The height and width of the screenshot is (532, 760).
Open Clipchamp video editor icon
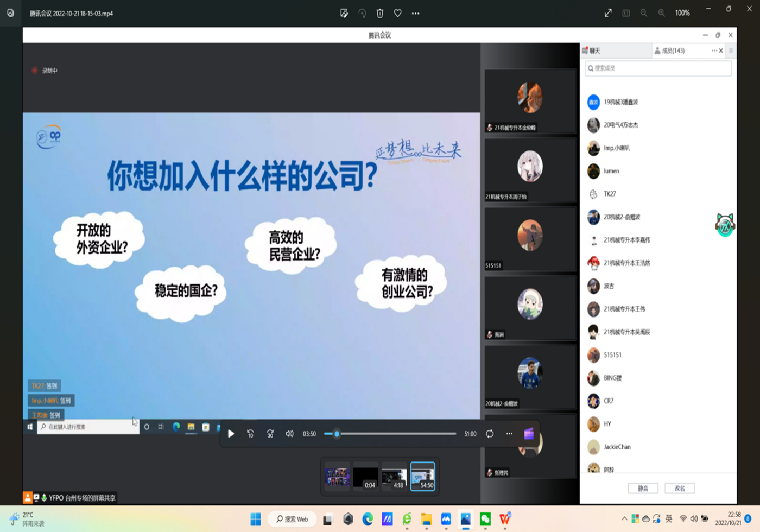point(529,434)
